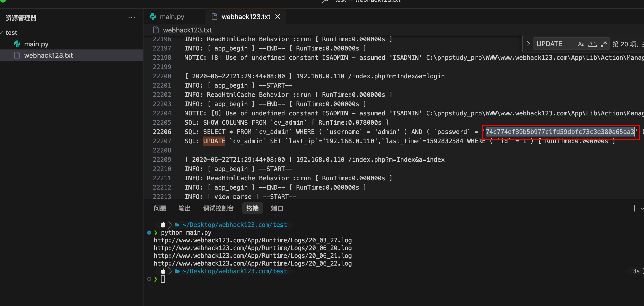The height and width of the screenshot is (306, 644).
Task: Toggle match case in find widget
Action: (x=581, y=44)
